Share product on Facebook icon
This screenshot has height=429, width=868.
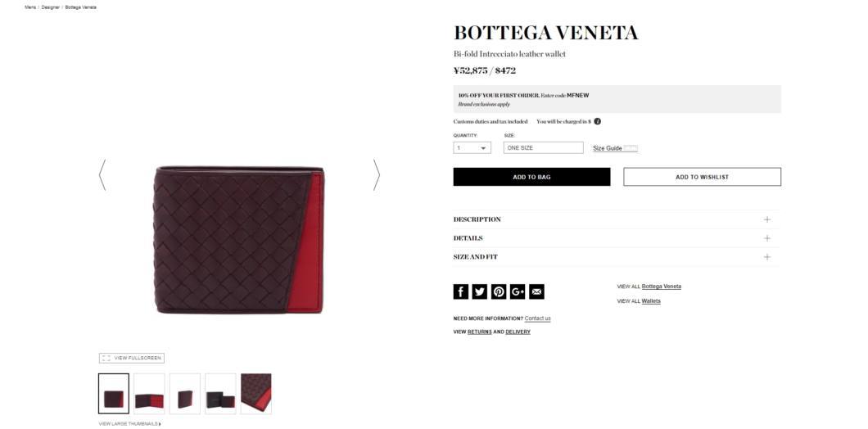click(460, 291)
